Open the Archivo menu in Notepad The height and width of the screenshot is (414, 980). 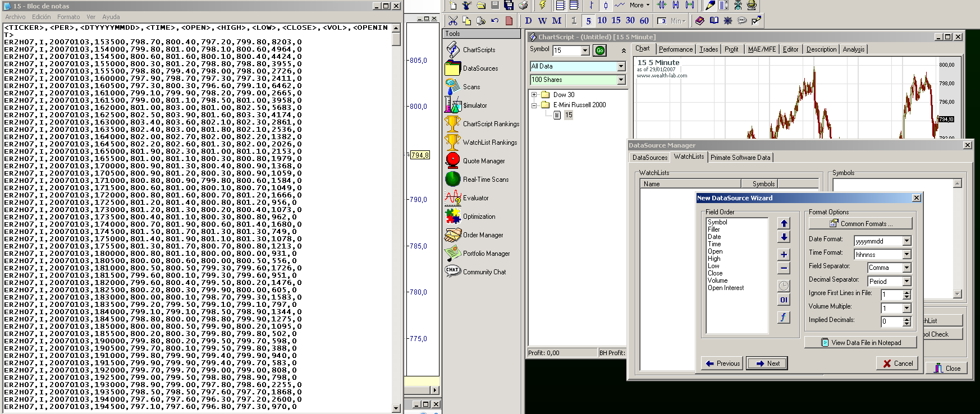click(x=15, y=17)
